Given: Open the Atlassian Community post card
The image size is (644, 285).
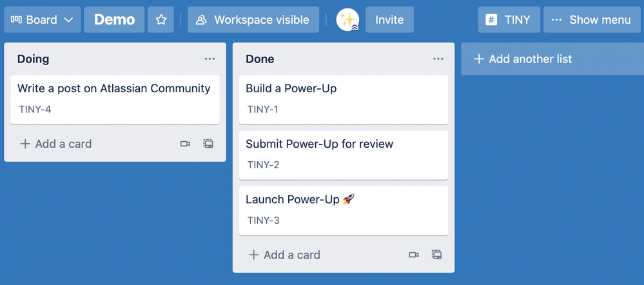Looking at the screenshot, I should [x=115, y=99].
